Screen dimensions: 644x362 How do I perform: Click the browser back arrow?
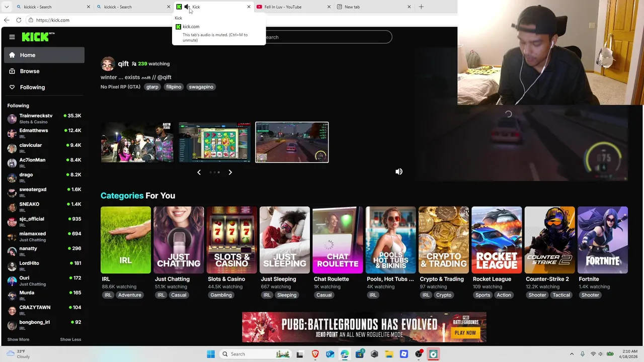[7, 20]
